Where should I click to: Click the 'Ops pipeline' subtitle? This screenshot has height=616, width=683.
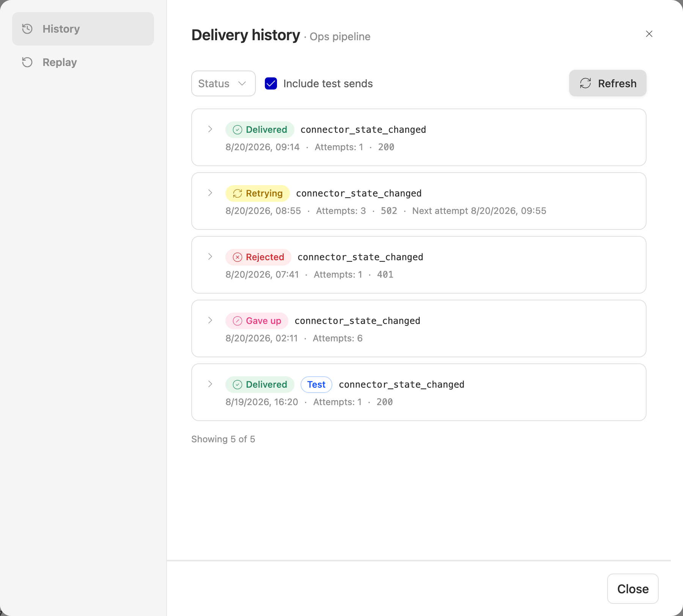(340, 37)
